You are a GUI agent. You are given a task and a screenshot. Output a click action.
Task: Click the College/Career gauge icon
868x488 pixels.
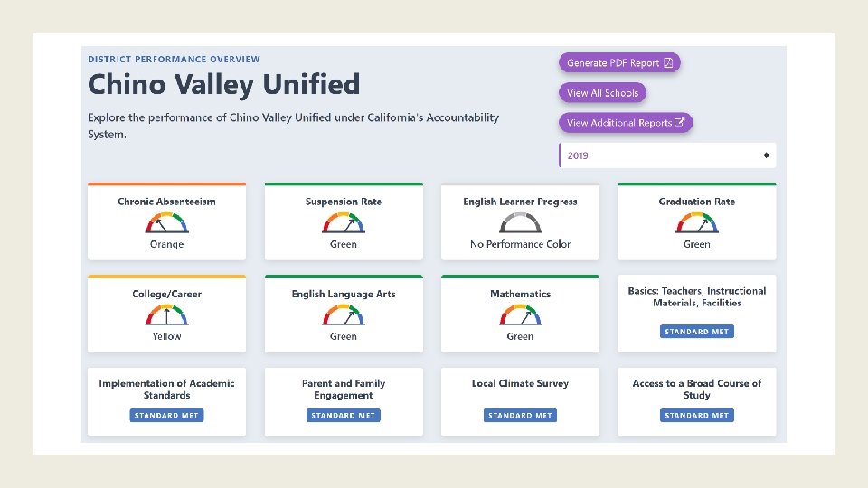(166, 314)
